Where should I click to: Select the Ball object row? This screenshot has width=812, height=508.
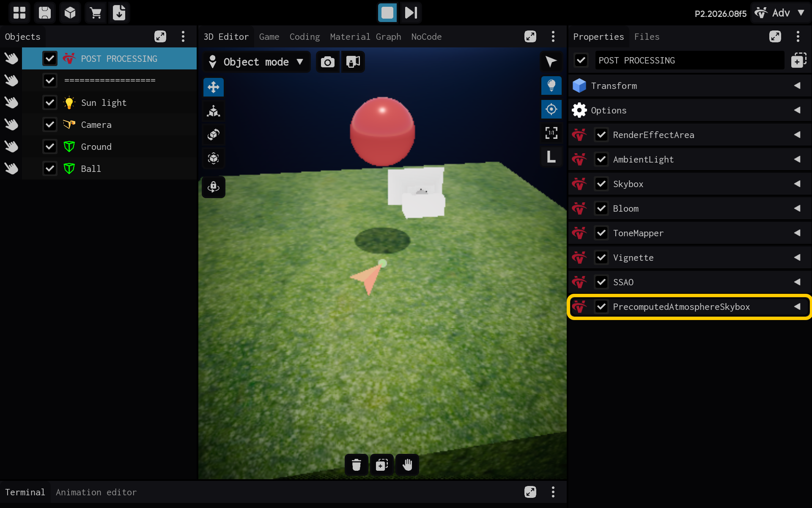[109, 168]
